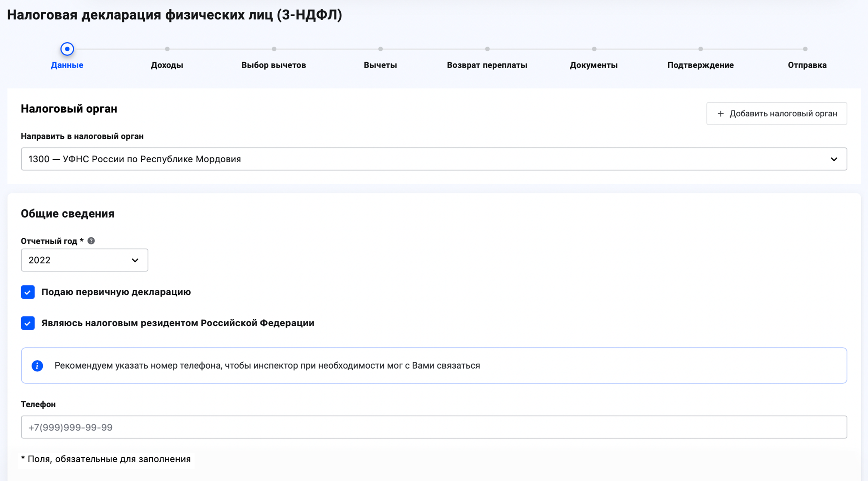Click the Отправка step dot
This screenshot has width=868, height=481.
(x=805, y=49)
